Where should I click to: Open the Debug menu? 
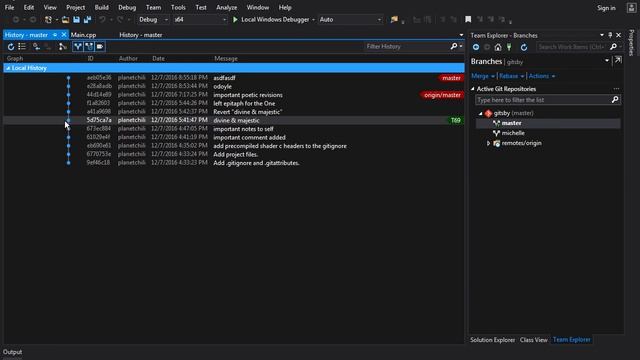(x=127, y=7)
